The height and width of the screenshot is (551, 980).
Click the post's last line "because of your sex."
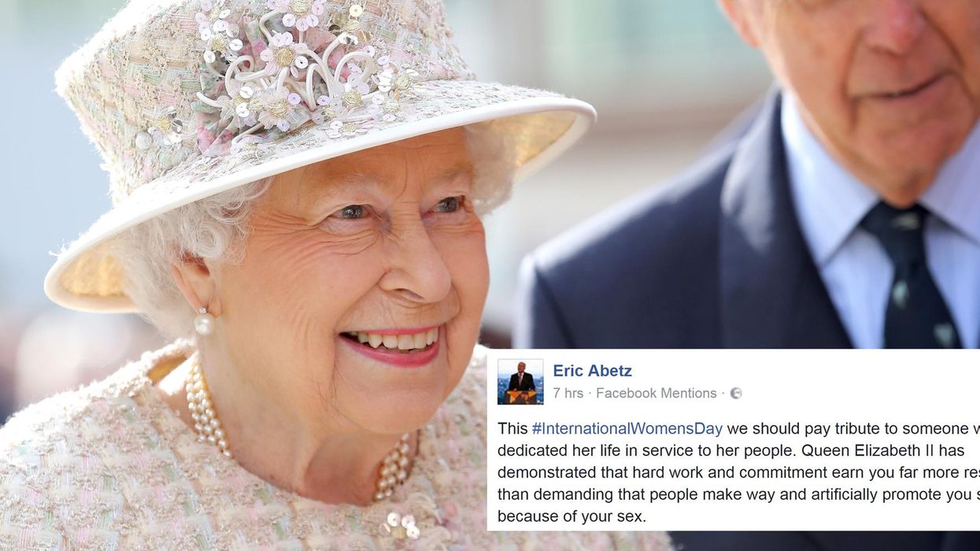tap(571, 516)
